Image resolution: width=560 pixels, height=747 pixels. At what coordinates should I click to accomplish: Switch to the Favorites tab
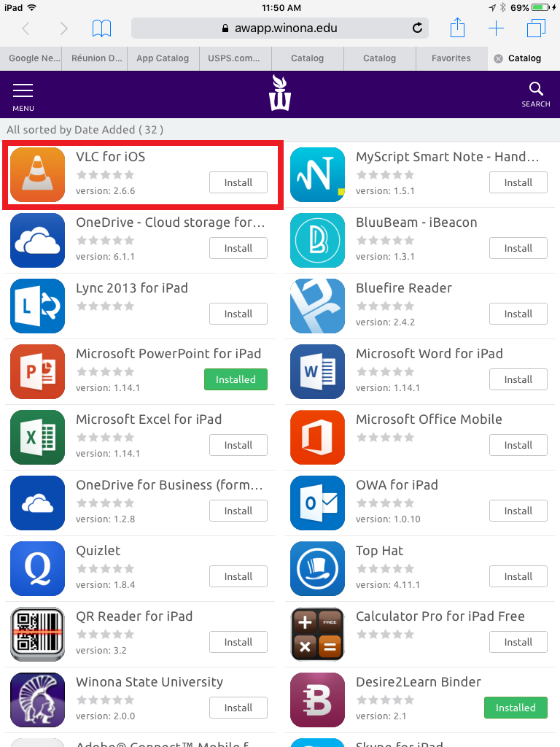pos(451,58)
